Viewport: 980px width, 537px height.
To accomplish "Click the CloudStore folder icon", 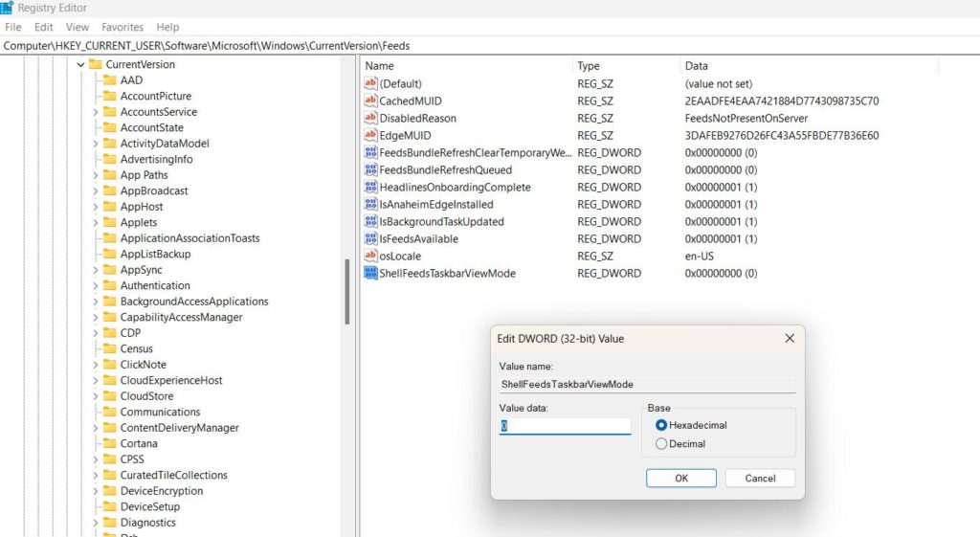I will point(110,396).
